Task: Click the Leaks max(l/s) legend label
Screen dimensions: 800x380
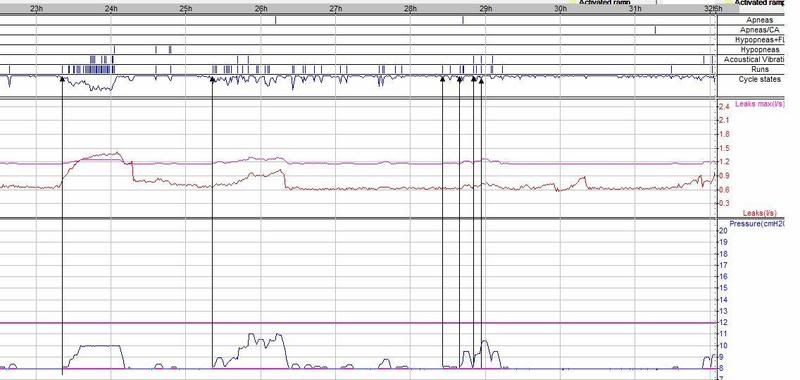Action: coord(759,104)
